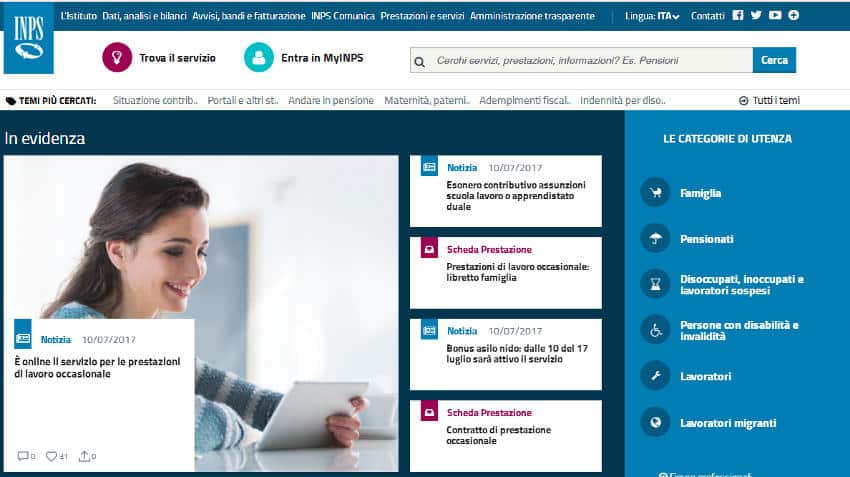850x477 pixels.
Task: Click the news icon on Bonus asilo nido card
Action: (429, 330)
